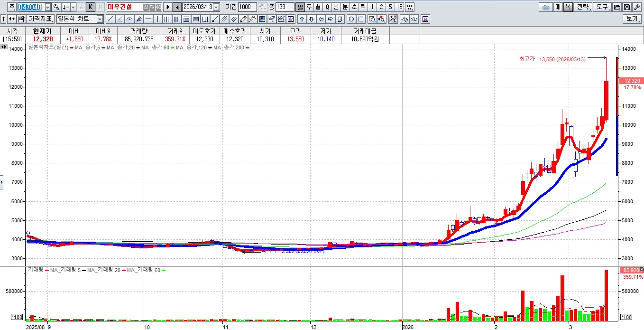644x330 pixels.
Task: Open the date picker dropdown arrow
Action: 216,7
